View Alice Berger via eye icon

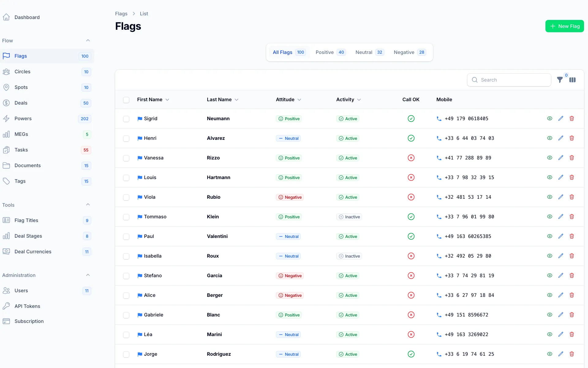pyautogui.click(x=550, y=295)
